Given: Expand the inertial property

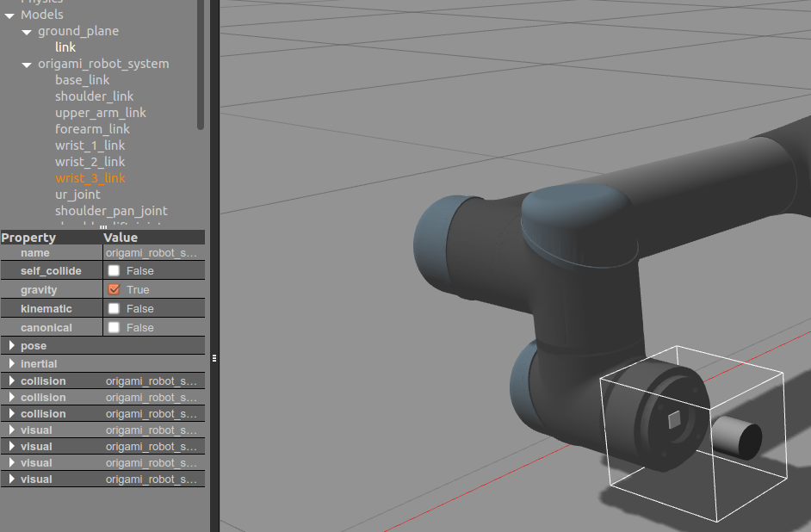Looking at the screenshot, I should [x=9, y=362].
